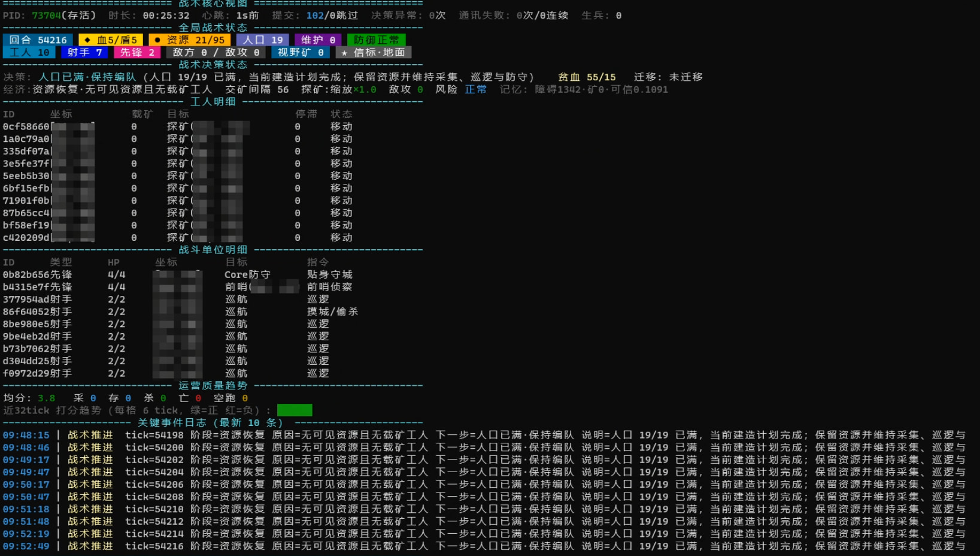Select log entry timestamped 09:49:17
The image size is (980, 556).
click(484, 460)
